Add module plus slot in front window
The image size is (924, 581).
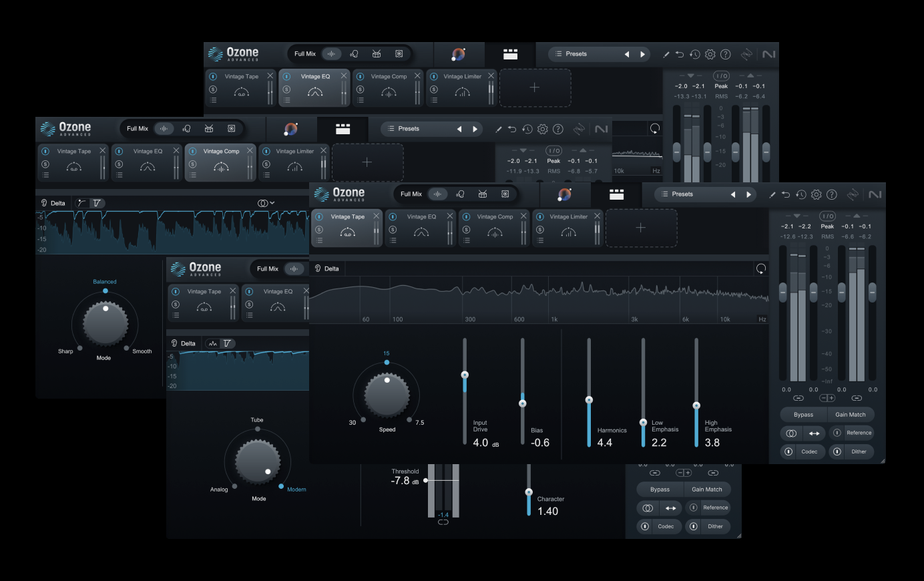click(641, 228)
